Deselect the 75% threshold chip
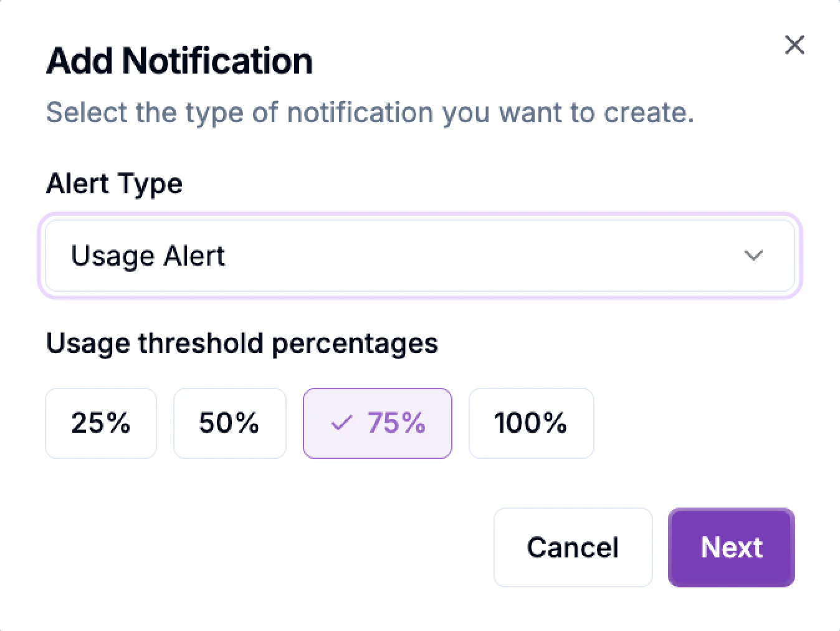The height and width of the screenshot is (631, 840). pos(377,423)
